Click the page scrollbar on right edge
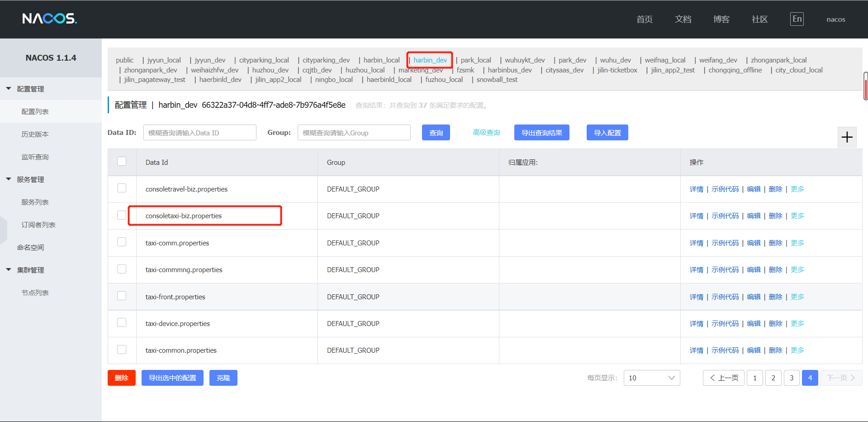The width and height of the screenshot is (868, 422). [865, 86]
